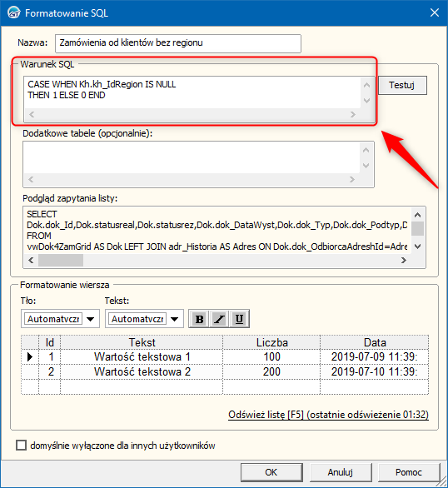The image size is (448, 488).
Task: Enable 'domyślnie wyłączone dla innych użytkowników' checkbox
Action: click(x=21, y=445)
